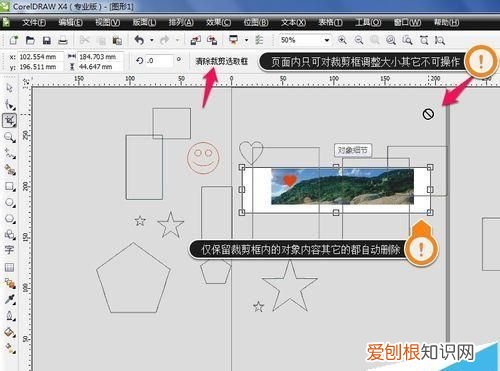Select the Interactive blend tool

[10, 284]
